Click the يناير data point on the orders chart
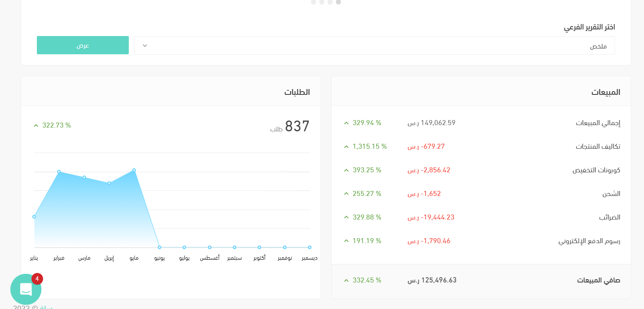Screen dimensions: 644x309 34,217
